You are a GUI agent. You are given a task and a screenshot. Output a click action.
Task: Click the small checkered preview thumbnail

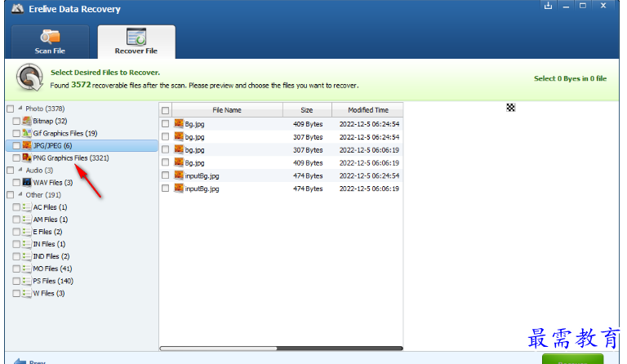(510, 107)
